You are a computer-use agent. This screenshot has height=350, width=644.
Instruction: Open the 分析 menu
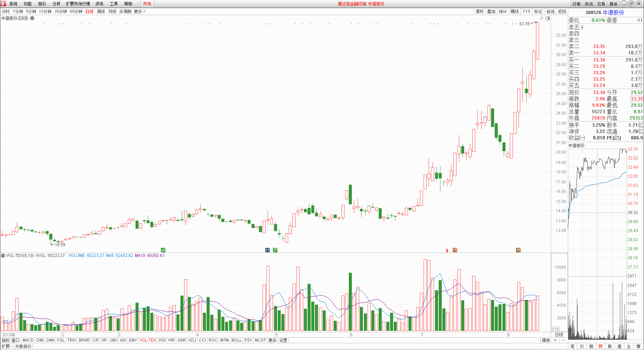[57, 4]
